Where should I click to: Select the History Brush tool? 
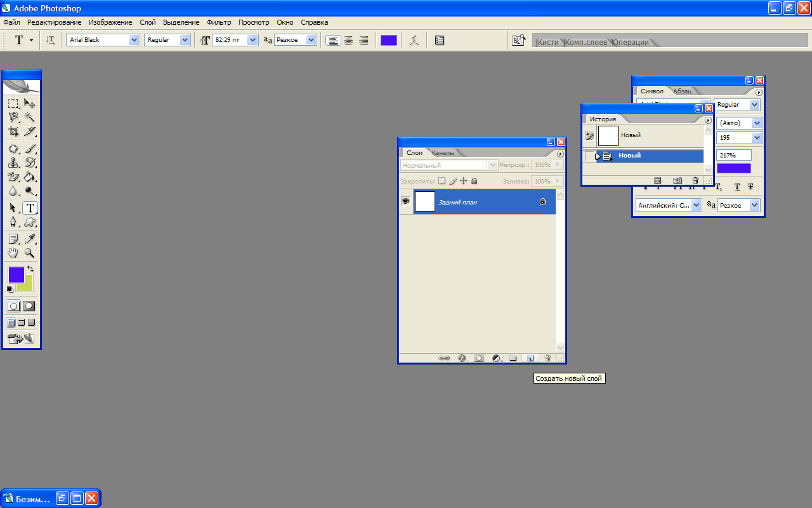(x=30, y=163)
